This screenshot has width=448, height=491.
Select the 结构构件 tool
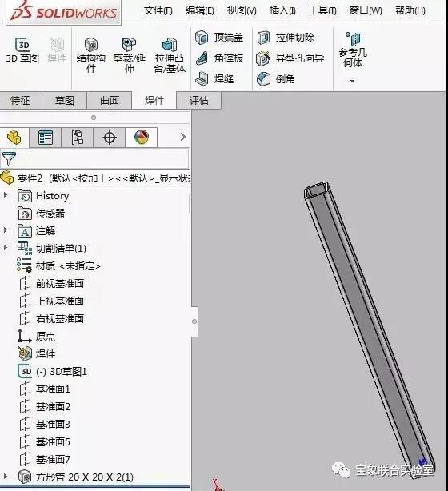pos(91,55)
